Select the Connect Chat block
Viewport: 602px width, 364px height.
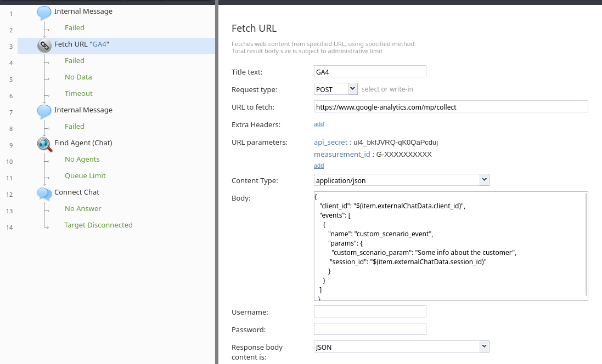[x=77, y=192]
